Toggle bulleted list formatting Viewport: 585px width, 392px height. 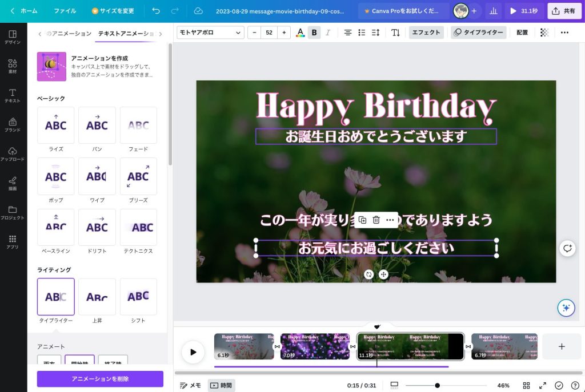[362, 33]
